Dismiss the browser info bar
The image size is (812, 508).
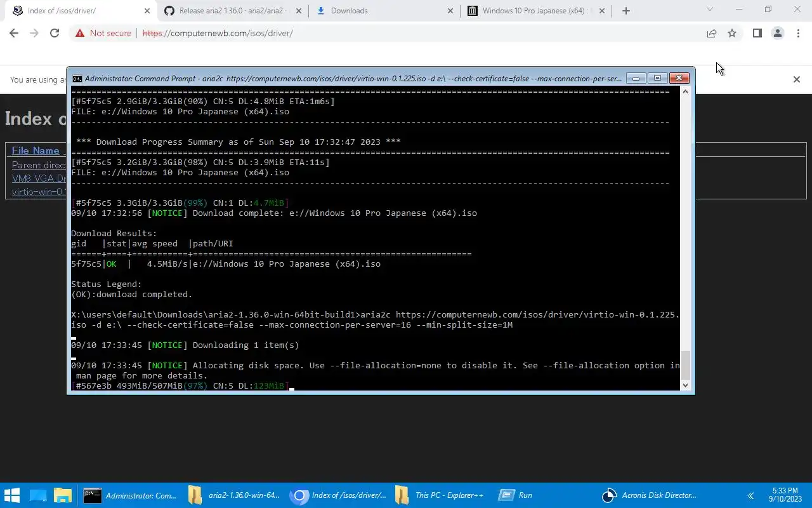point(797,79)
